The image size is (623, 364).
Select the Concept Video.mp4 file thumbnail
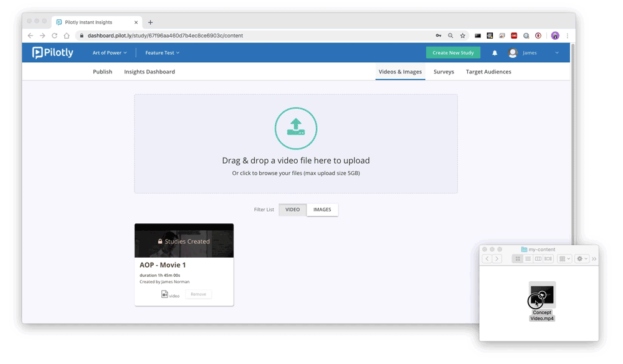coord(542,295)
